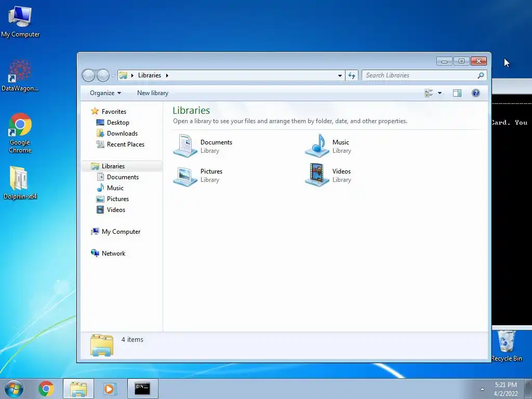532x399 pixels.
Task: Select Desktop in the Favorites list
Action: pyautogui.click(x=118, y=123)
